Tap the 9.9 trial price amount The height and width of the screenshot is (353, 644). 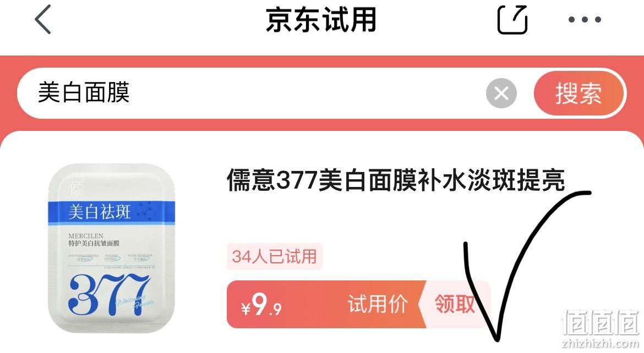tap(267, 305)
